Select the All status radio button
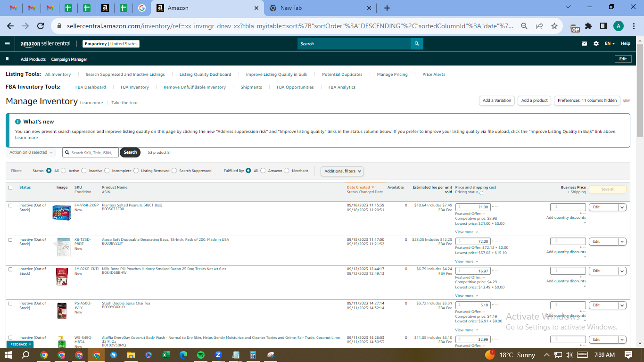The image size is (644, 362). (x=49, y=171)
